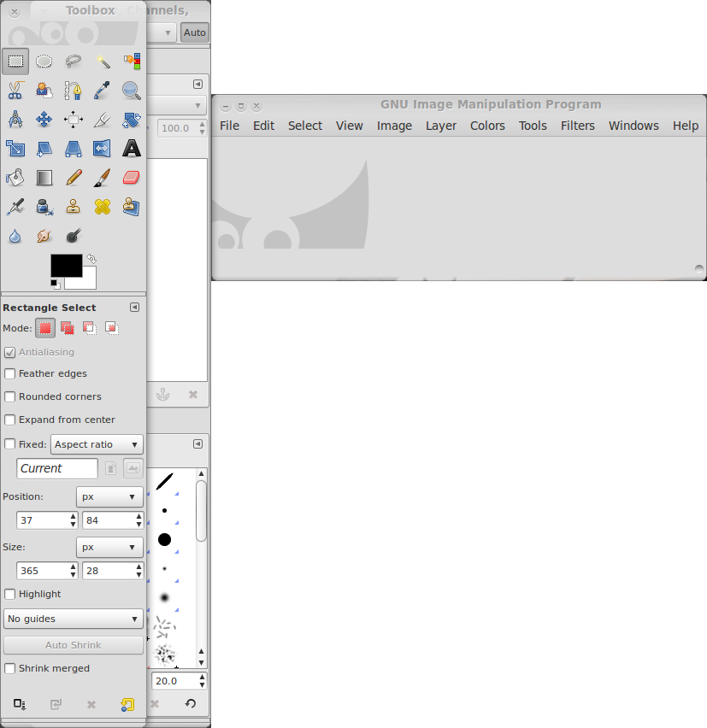This screenshot has height=728, width=707.
Task: Choose the Move tool
Action: (44, 120)
